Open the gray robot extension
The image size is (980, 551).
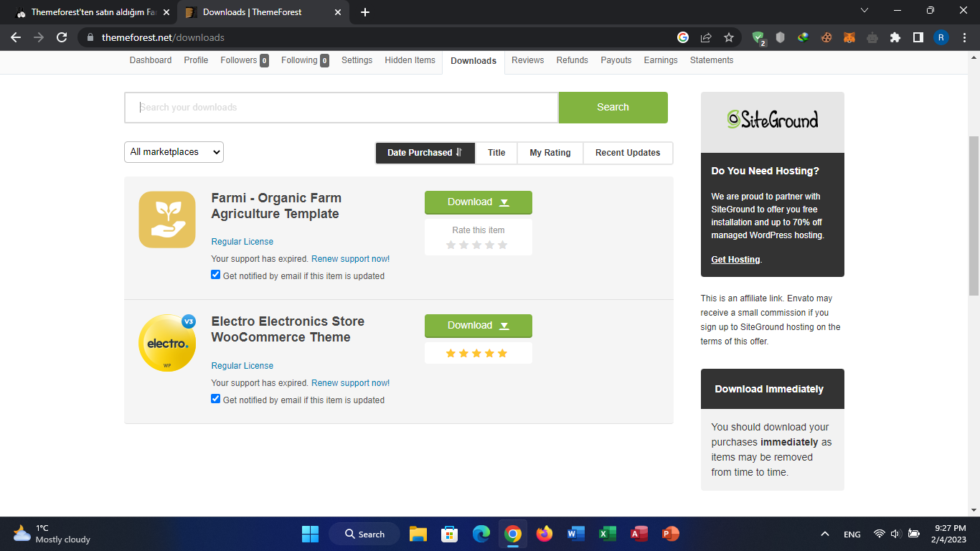point(872,37)
